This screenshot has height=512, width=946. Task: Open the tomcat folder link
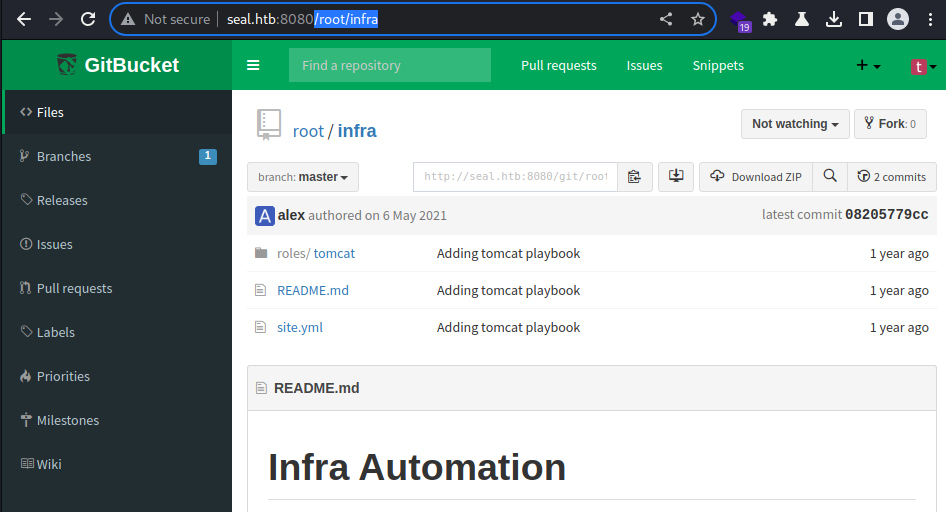334,253
